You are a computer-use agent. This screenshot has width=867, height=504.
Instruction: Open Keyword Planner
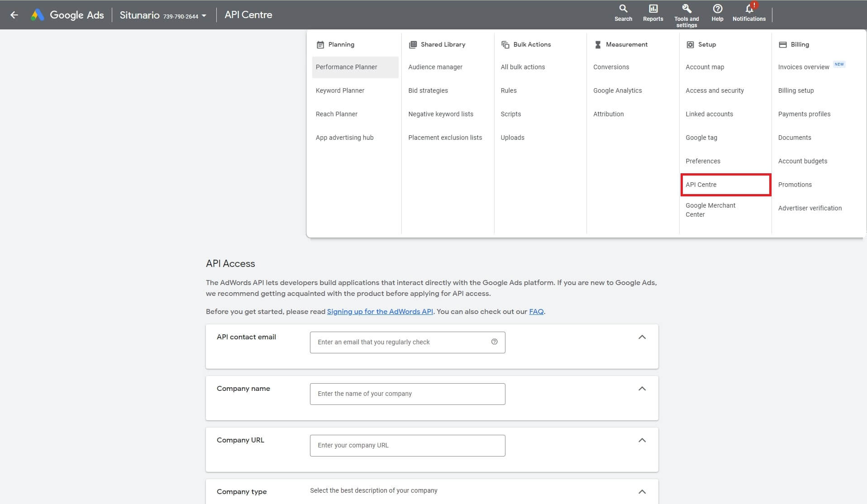(340, 90)
